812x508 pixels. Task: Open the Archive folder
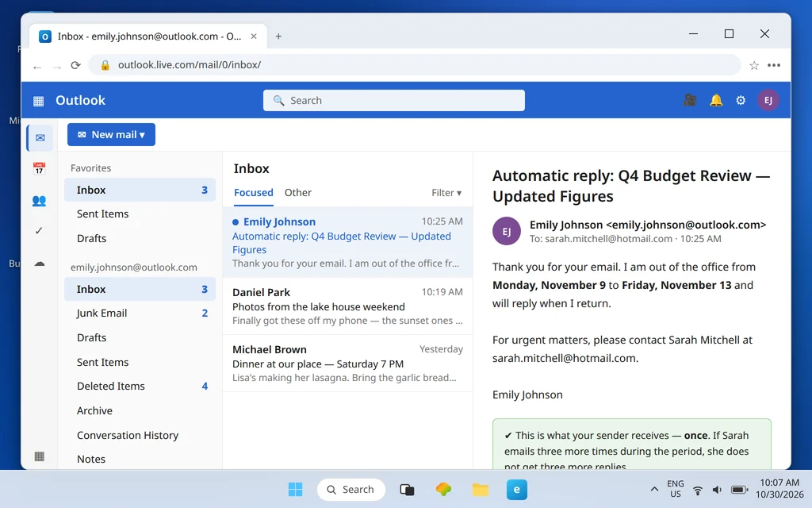(x=140, y=410)
